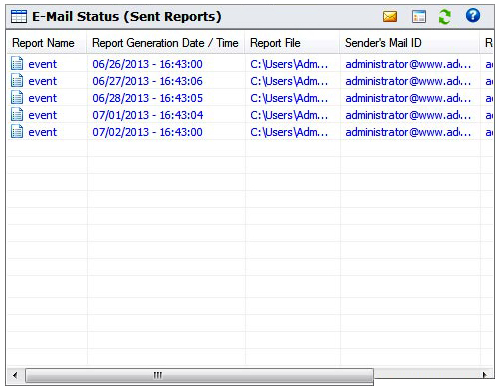
Task: Select date cell 06/28/2013 - 16:43:05
Action: pyautogui.click(x=147, y=98)
